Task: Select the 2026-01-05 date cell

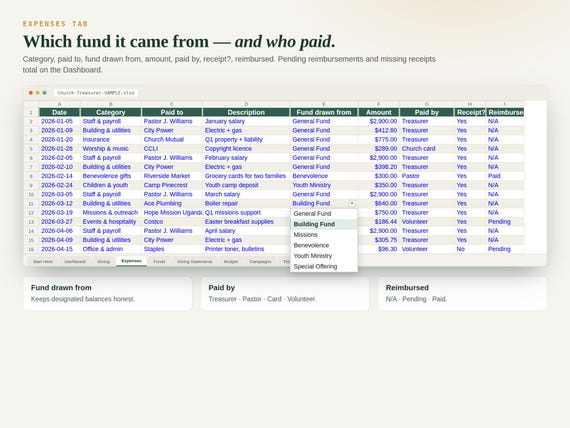Action: [59, 121]
